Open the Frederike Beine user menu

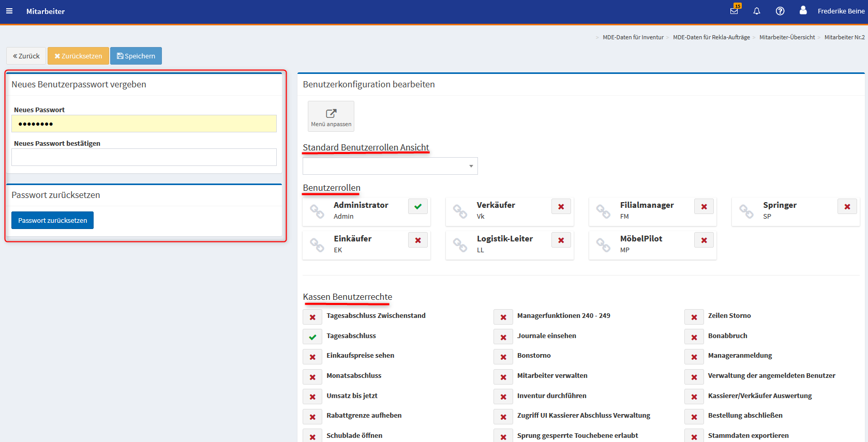click(x=841, y=11)
